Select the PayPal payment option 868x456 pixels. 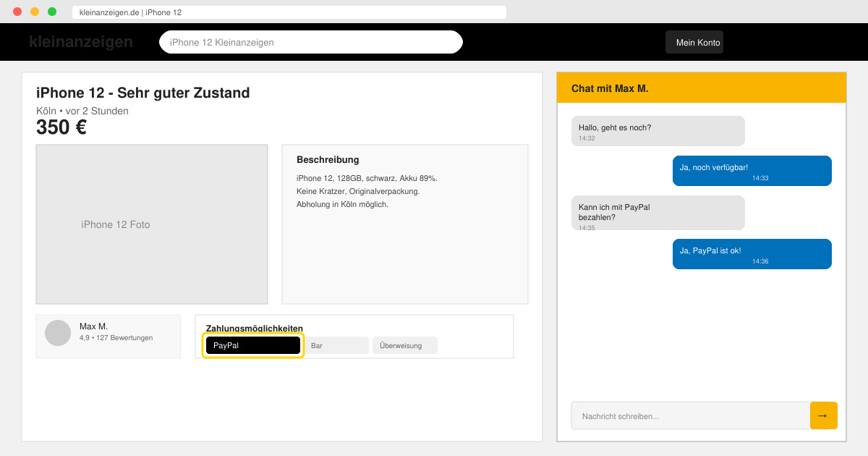(253, 345)
